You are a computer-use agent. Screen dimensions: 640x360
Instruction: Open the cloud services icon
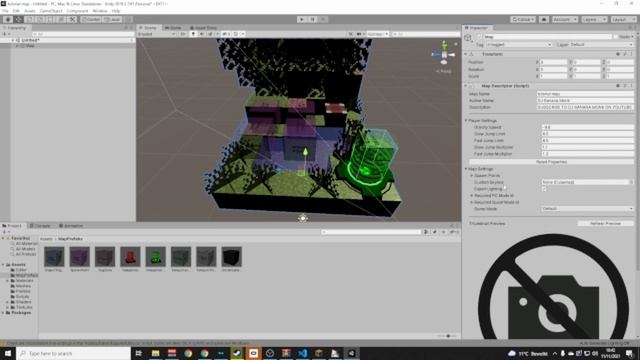click(x=544, y=19)
